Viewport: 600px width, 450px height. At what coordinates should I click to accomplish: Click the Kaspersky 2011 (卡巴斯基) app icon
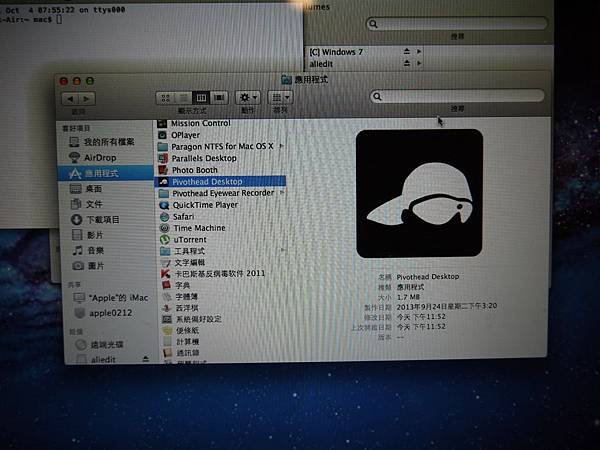click(165, 274)
